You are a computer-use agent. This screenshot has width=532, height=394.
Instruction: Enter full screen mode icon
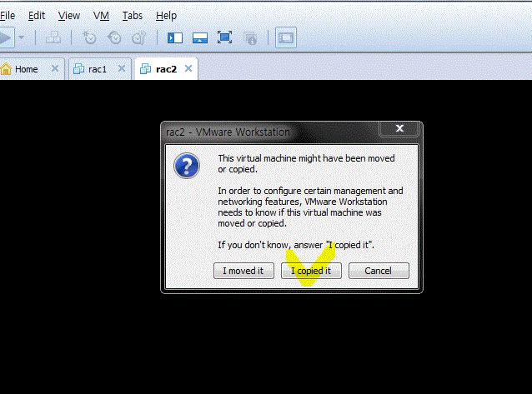click(x=224, y=37)
